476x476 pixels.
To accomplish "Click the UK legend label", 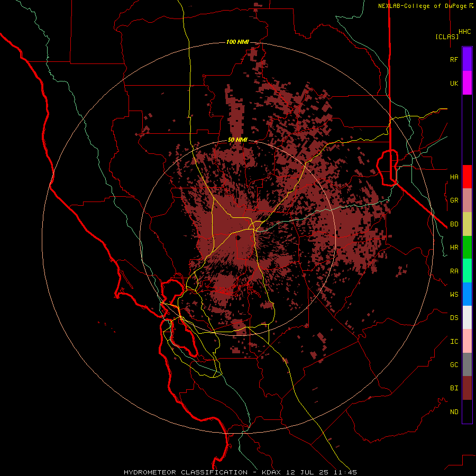I will tap(454, 83).
